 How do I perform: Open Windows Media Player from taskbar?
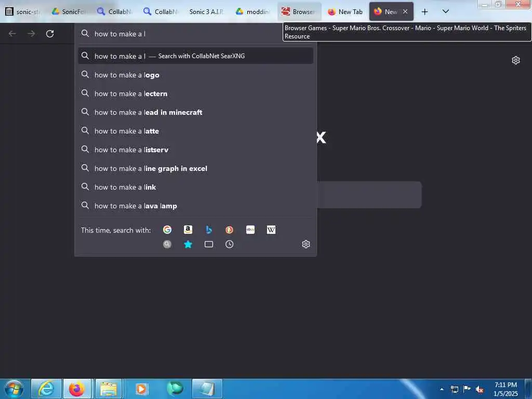click(x=141, y=389)
